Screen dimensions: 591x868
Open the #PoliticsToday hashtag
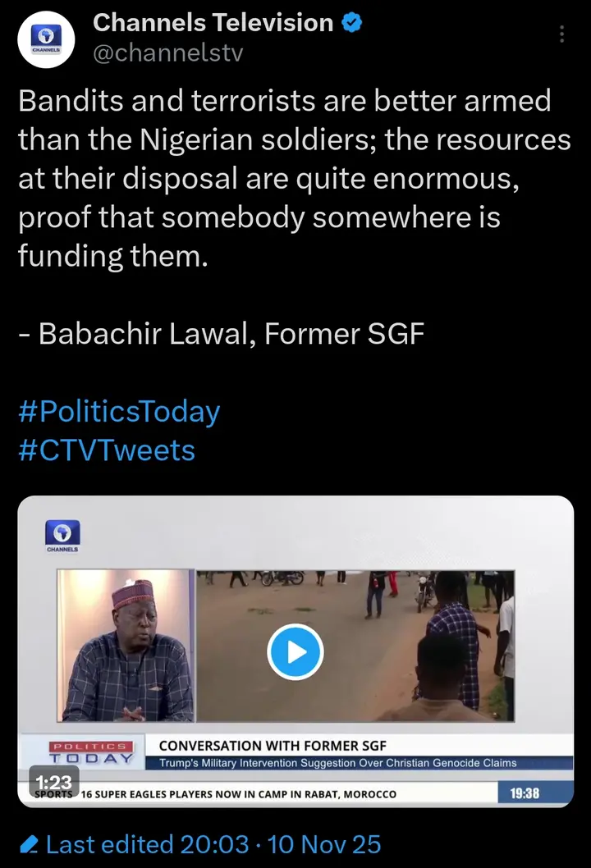click(119, 411)
